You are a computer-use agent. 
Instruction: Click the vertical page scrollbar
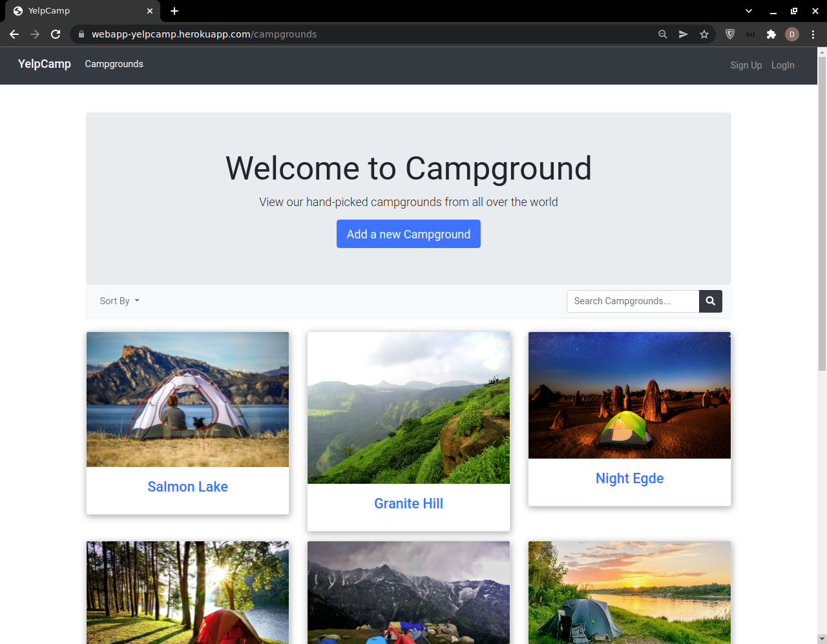coord(822,213)
